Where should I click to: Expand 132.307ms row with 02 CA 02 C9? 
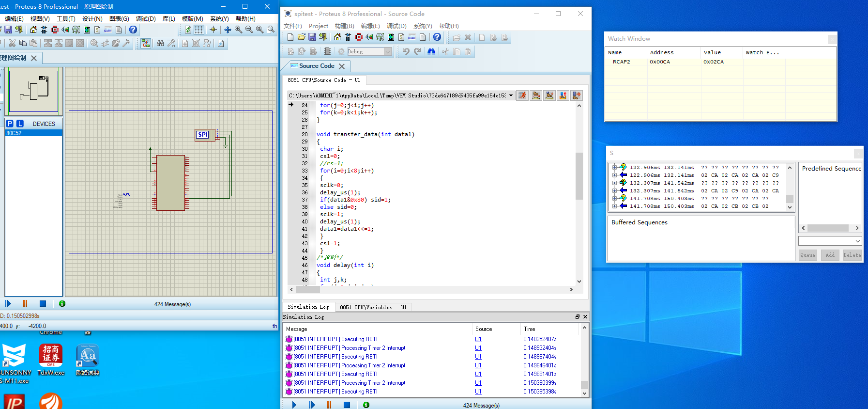click(614, 191)
